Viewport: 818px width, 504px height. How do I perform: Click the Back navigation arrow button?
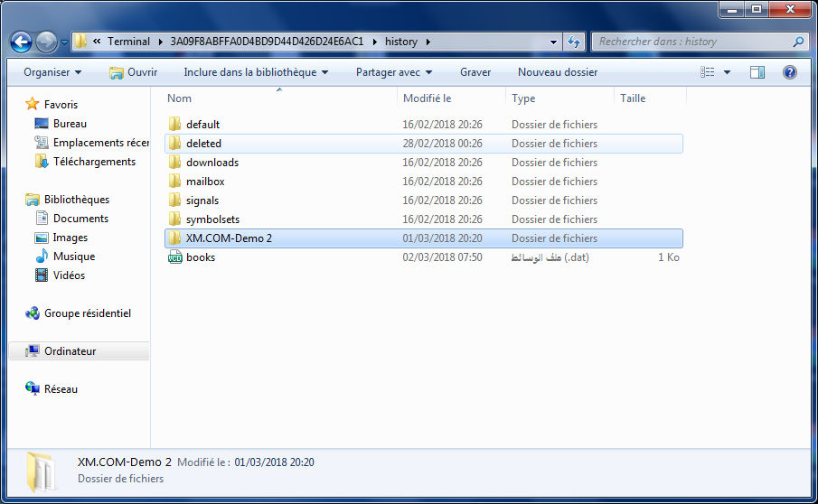coord(22,42)
